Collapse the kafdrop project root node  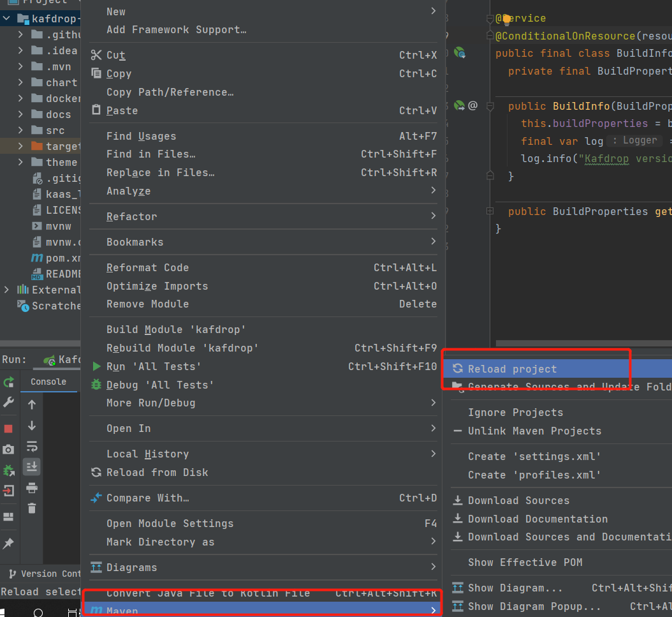pos(6,19)
